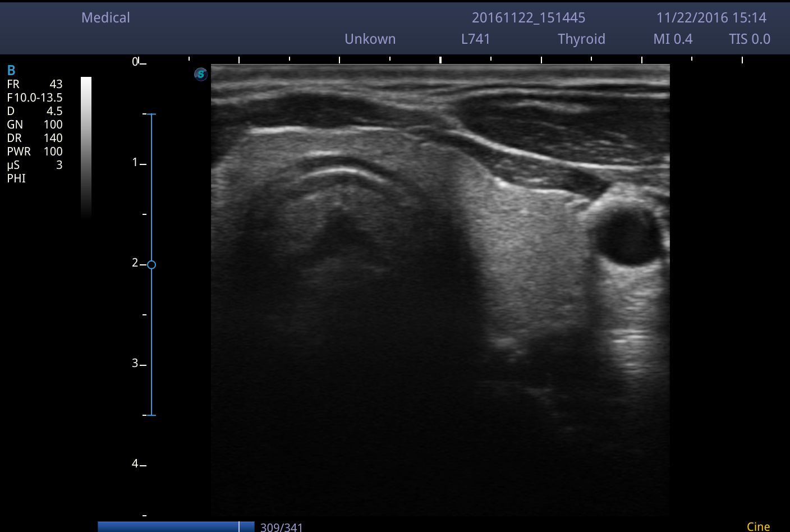Click the 3 cm depth scale label
Viewport: 790px width, 532px height.
point(135,363)
